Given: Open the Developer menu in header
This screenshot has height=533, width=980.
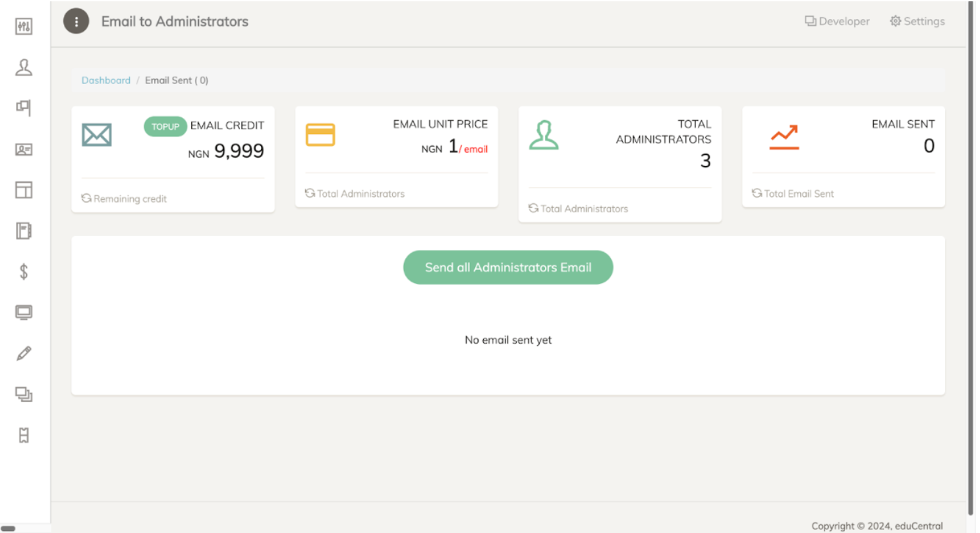Looking at the screenshot, I should 837,22.
